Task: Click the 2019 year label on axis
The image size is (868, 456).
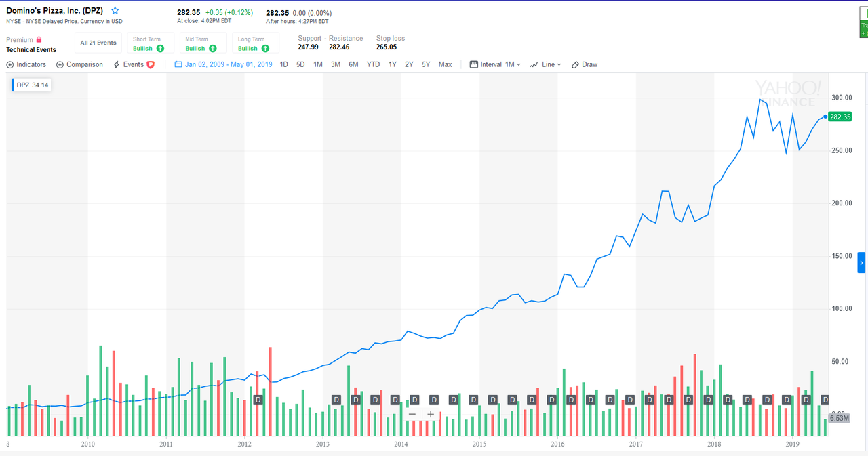Action: click(x=792, y=444)
